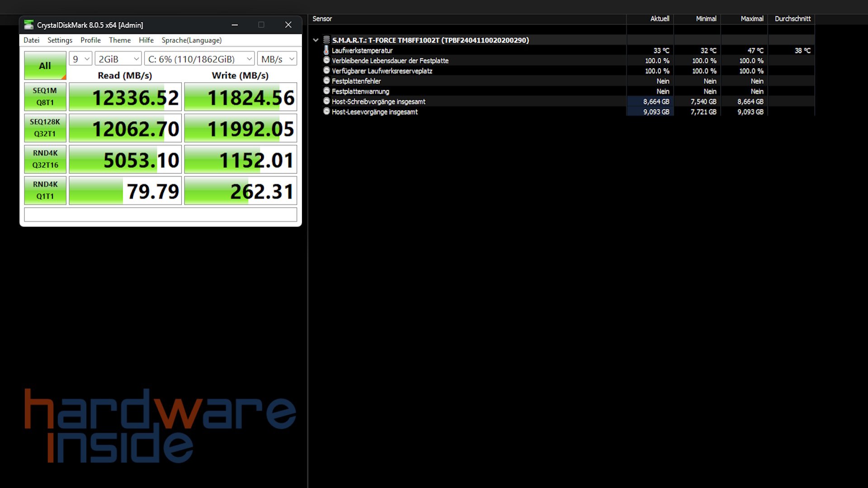Run the SEQ1M Q8T1 test
The image size is (868, 488).
click(x=45, y=97)
